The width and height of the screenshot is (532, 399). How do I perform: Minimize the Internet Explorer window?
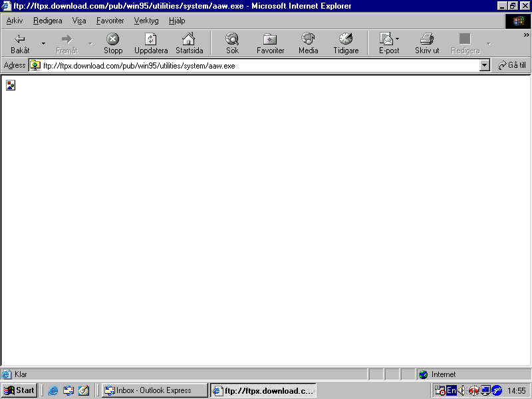click(x=503, y=6)
